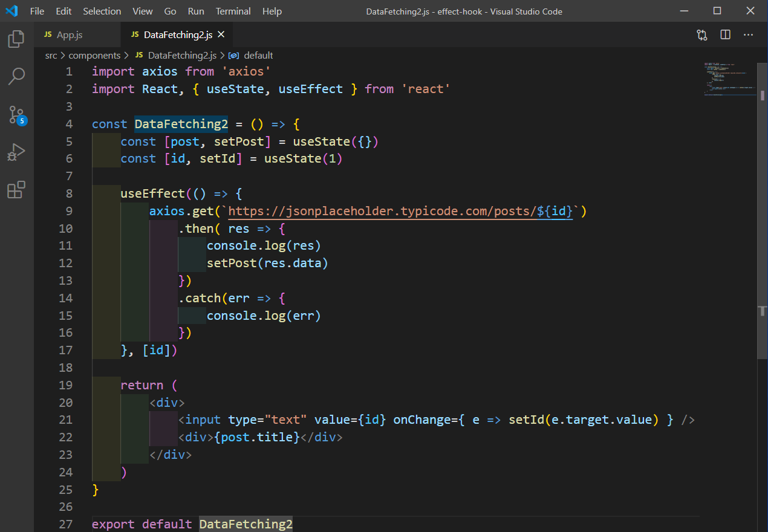The image size is (768, 532).
Task: Click DataFetching2 in export default line
Action: click(246, 524)
